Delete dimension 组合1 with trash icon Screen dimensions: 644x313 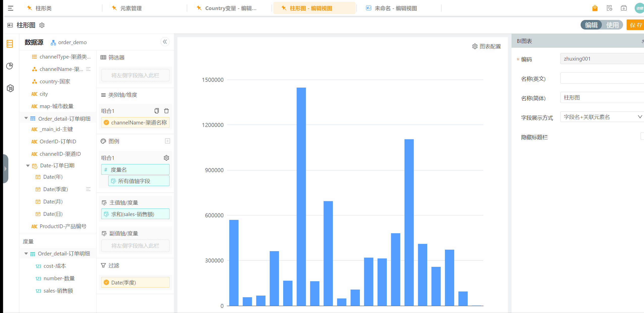pos(166,111)
